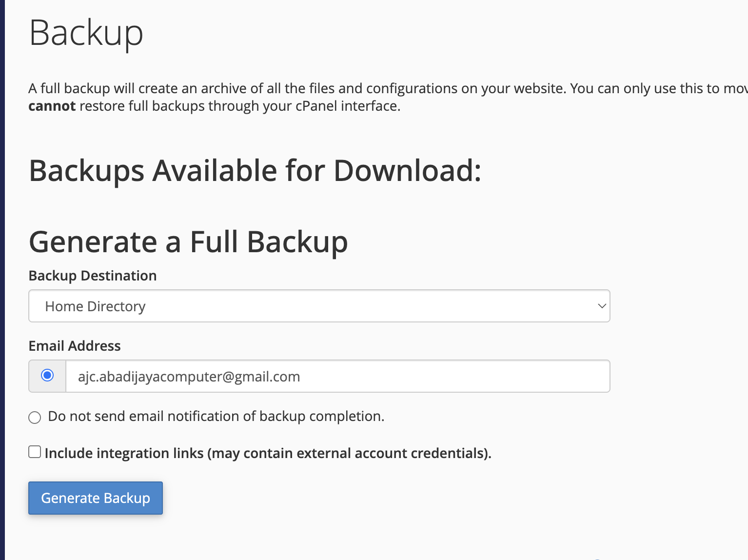Click the 'Backups Available for Download:' heading
The height and width of the screenshot is (560, 748).
click(x=255, y=171)
